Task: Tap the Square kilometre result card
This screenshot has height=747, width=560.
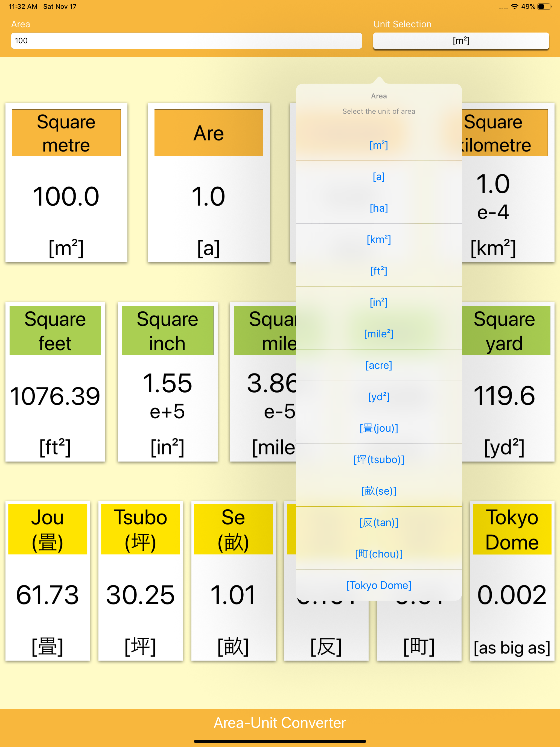Action: coord(508,182)
